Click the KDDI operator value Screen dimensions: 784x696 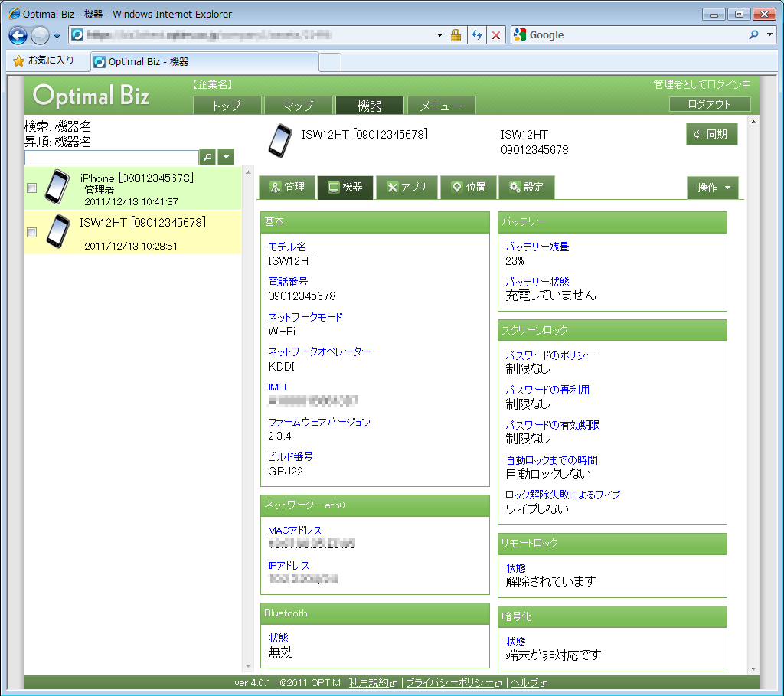click(x=282, y=367)
